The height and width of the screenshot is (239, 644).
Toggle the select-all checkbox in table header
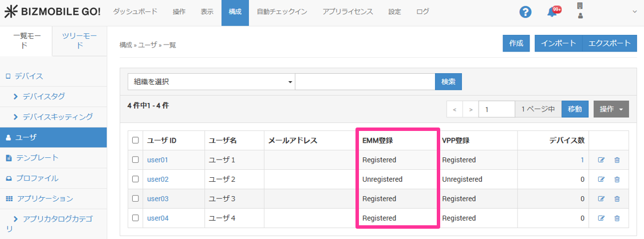[x=136, y=140]
